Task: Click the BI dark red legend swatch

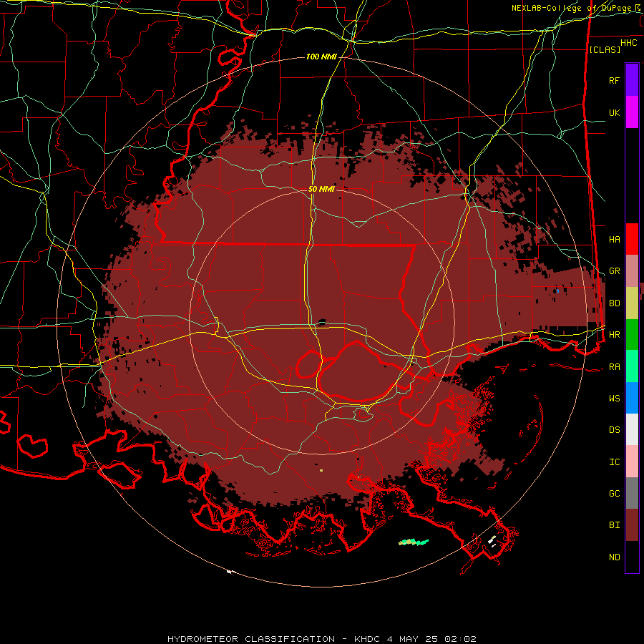Action: (x=632, y=525)
